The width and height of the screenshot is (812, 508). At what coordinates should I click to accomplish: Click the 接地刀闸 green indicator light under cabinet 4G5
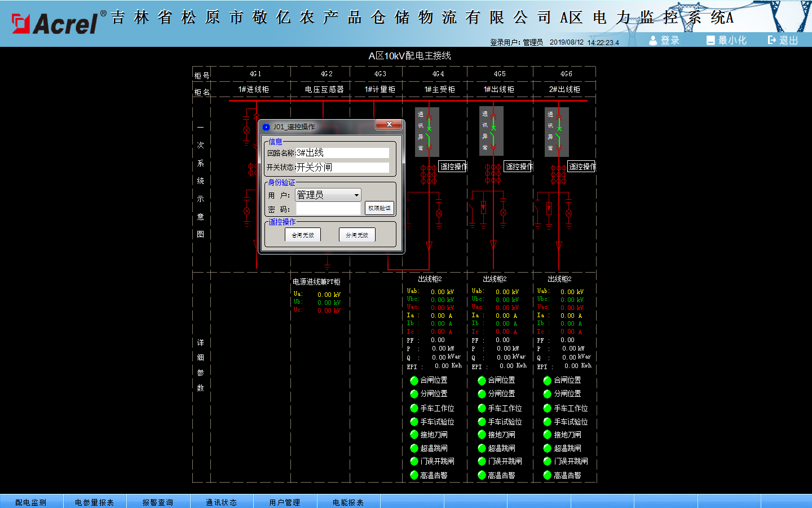click(x=482, y=435)
